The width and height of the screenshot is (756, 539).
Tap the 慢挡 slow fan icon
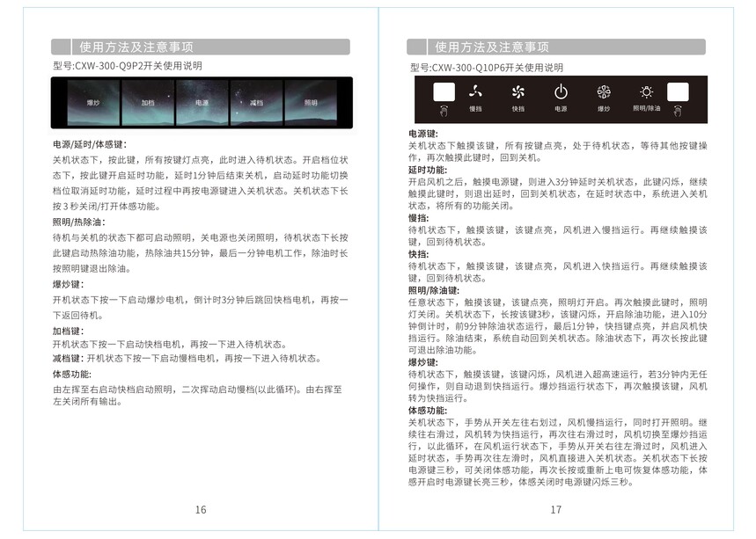[476, 91]
